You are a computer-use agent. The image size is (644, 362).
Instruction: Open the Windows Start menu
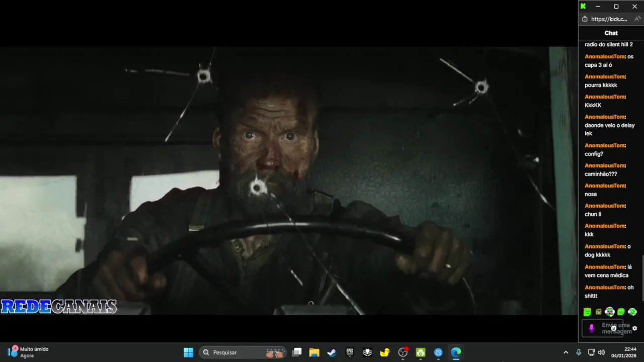click(188, 352)
